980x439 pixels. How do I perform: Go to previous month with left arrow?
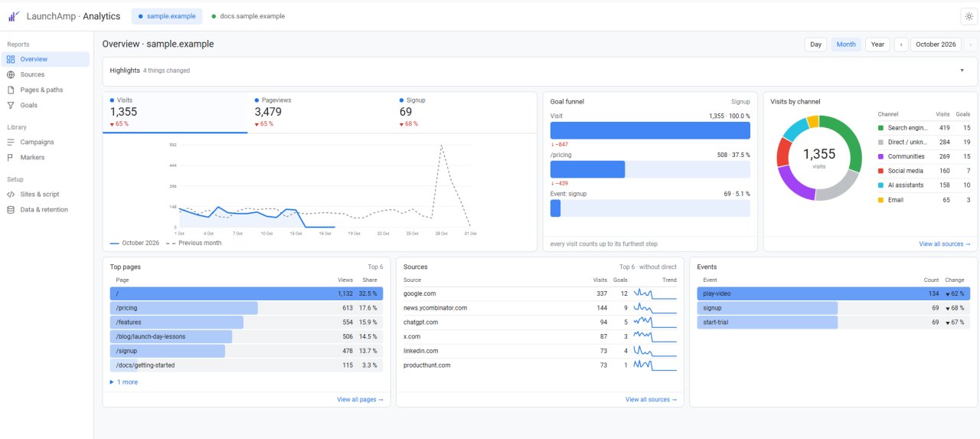901,44
